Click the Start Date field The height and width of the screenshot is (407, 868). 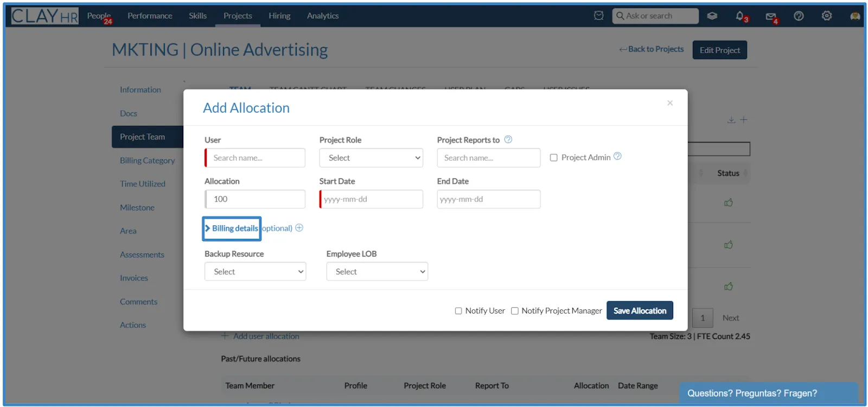point(371,199)
